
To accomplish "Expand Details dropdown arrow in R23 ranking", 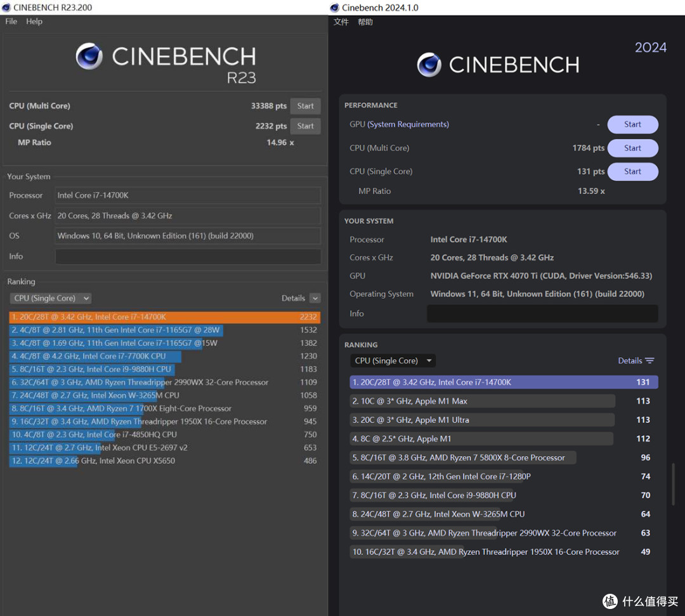I will 315,298.
